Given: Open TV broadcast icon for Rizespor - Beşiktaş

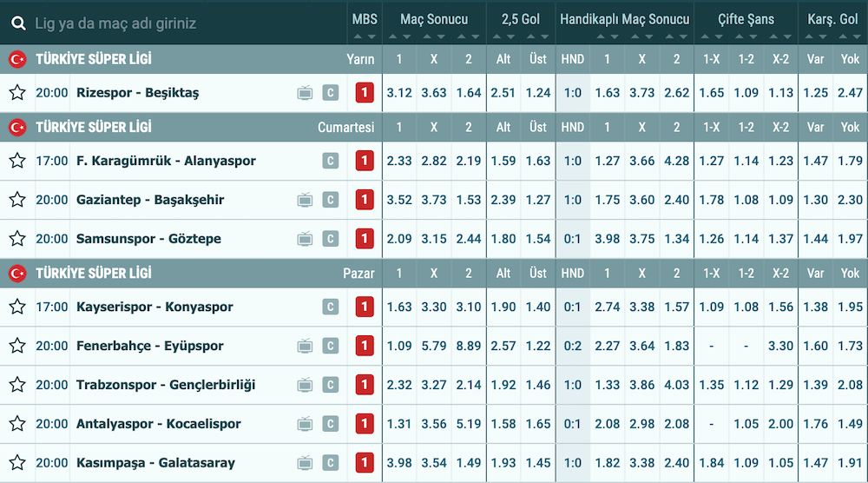Looking at the screenshot, I should [305, 92].
